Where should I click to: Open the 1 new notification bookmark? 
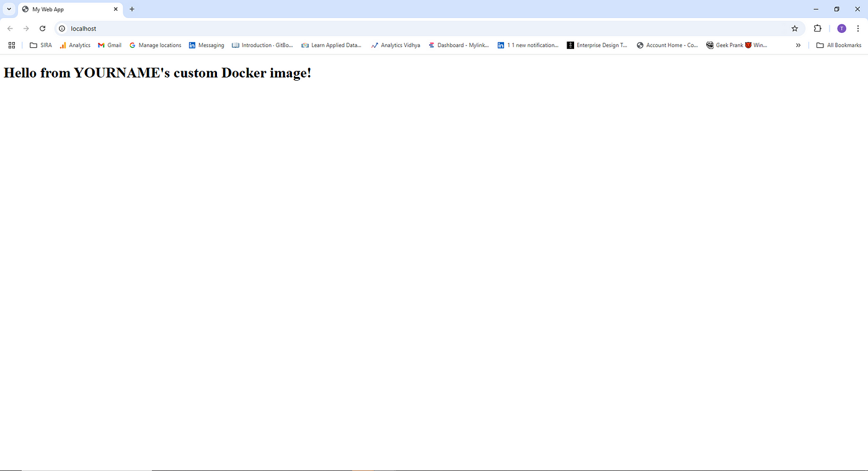[x=528, y=45]
